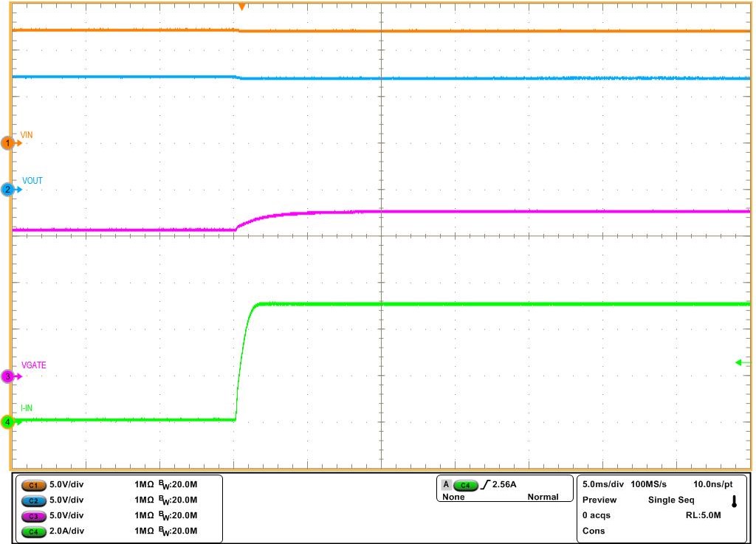
Task: Click the trigger source C4 badge
Action: (x=465, y=485)
